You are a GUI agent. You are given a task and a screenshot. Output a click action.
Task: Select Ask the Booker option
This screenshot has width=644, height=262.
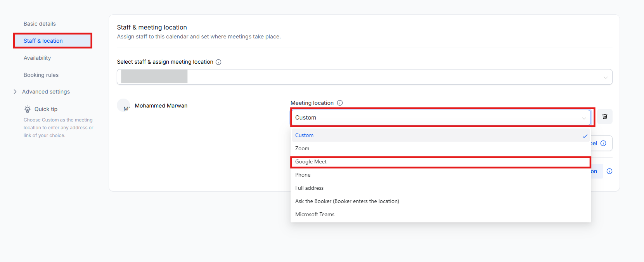(347, 201)
